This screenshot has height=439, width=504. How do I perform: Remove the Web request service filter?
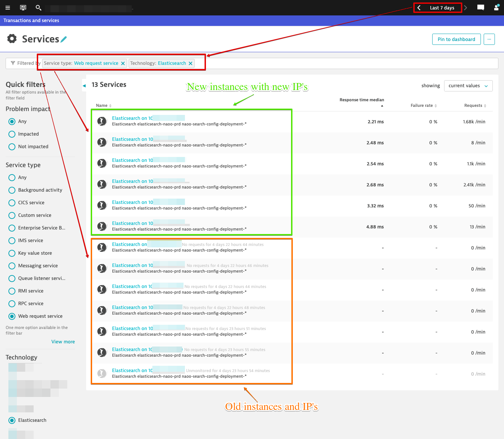pyautogui.click(x=123, y=63)
